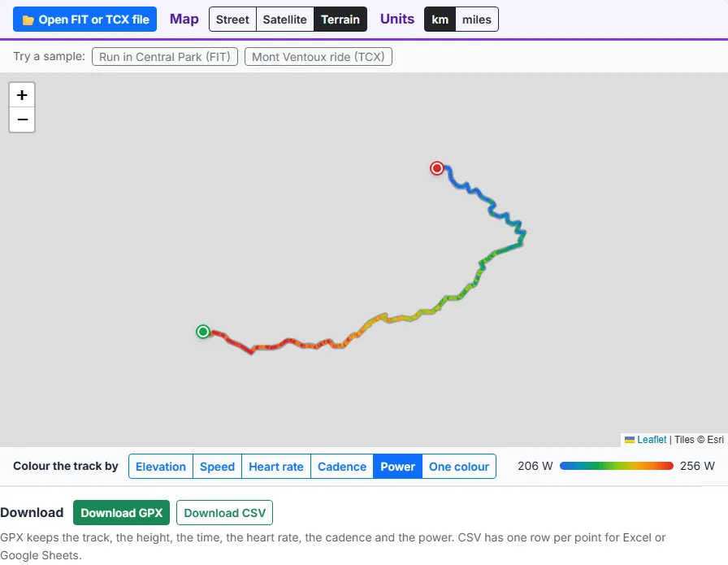
Task: Set units to miles
Action: [477, 20]
